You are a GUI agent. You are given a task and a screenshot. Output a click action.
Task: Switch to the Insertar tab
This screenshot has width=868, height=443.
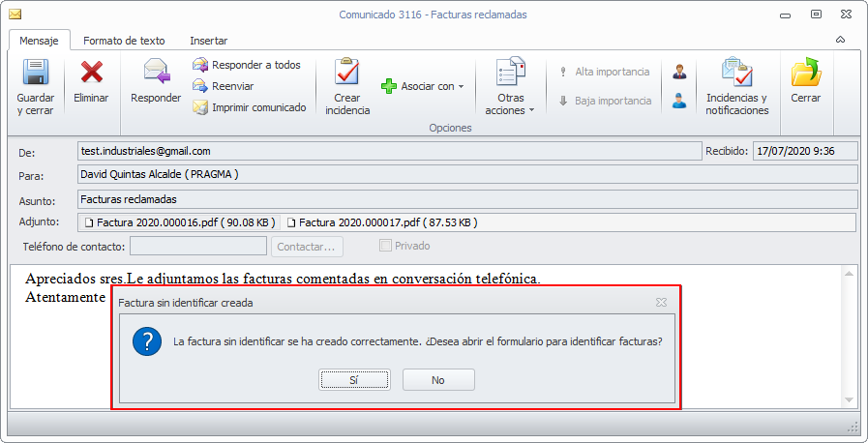(x=209, y=41)
